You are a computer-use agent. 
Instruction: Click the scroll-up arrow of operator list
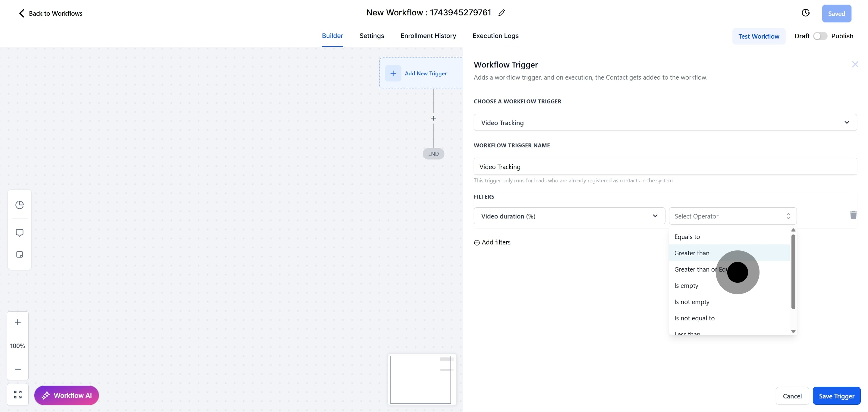point(793,230)
